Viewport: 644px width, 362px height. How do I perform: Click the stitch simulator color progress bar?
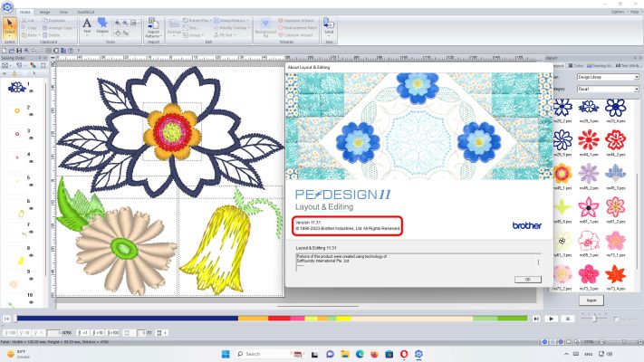pyautogui.click(x=272, y=318)
